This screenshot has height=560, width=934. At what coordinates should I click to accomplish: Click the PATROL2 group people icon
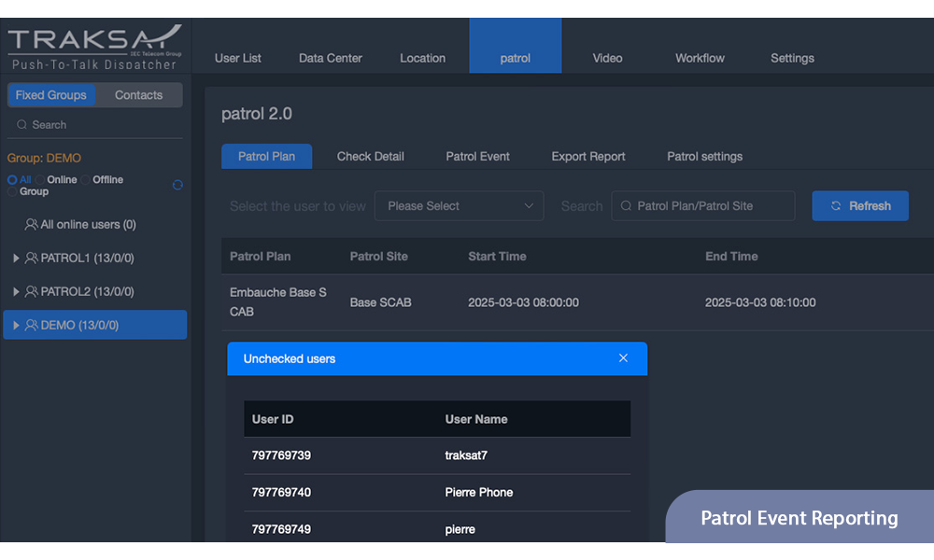(32, 292)
